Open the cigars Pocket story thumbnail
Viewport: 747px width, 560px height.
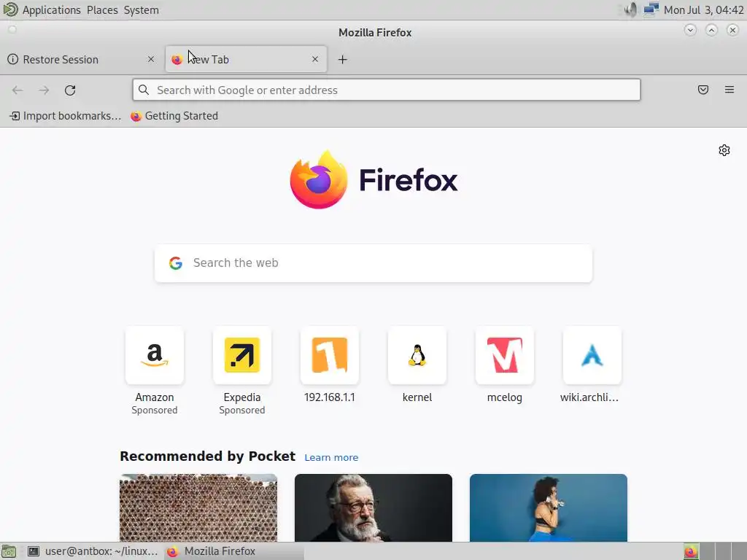[198, 507]
